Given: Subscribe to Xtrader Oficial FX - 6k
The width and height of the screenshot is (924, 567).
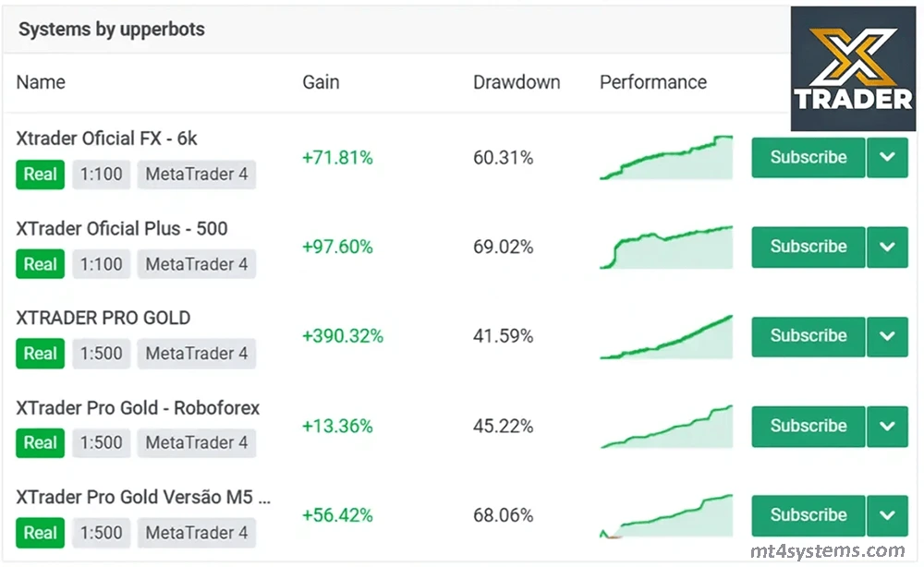Looking at the screenshot, I should point(808,158).
